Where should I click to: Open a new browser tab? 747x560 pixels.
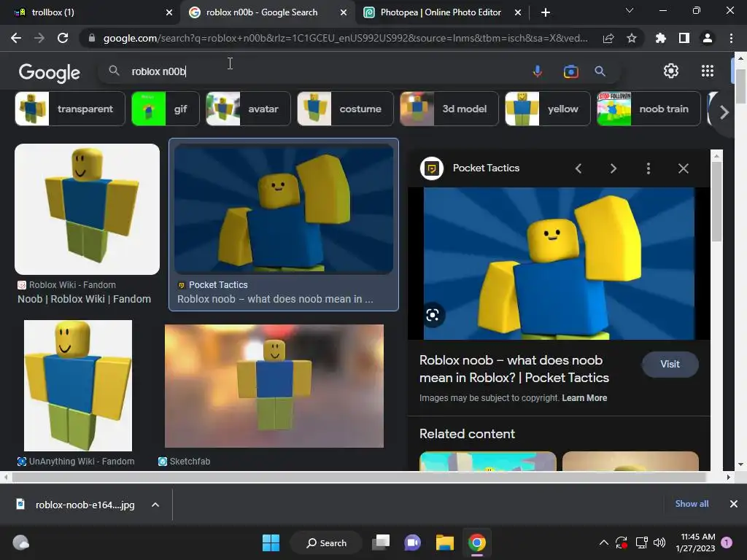[x=546, y=12]
